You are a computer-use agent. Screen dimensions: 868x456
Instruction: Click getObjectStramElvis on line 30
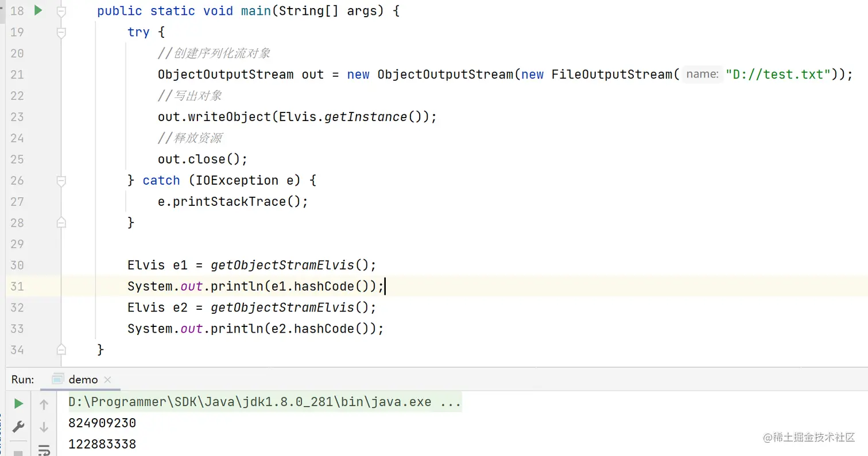[x=282, y=265]
